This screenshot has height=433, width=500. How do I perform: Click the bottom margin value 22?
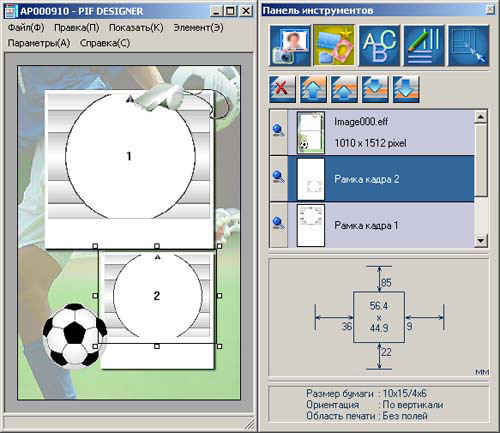coord(386,352)
